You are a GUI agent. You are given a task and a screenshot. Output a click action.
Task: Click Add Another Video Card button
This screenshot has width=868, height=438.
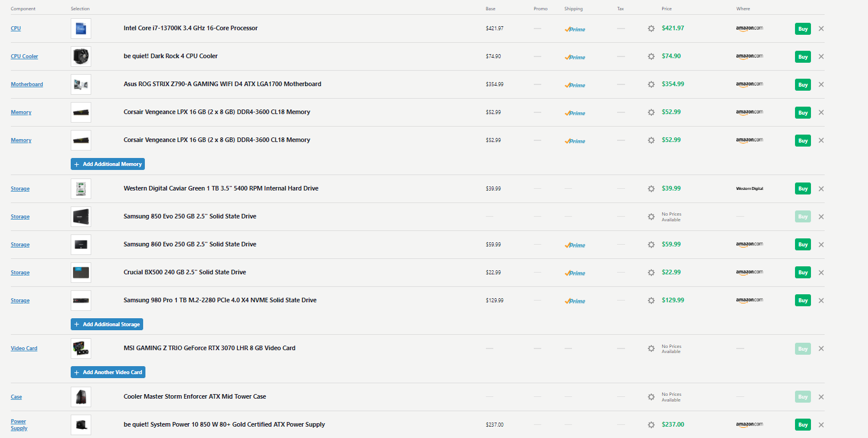108,372
